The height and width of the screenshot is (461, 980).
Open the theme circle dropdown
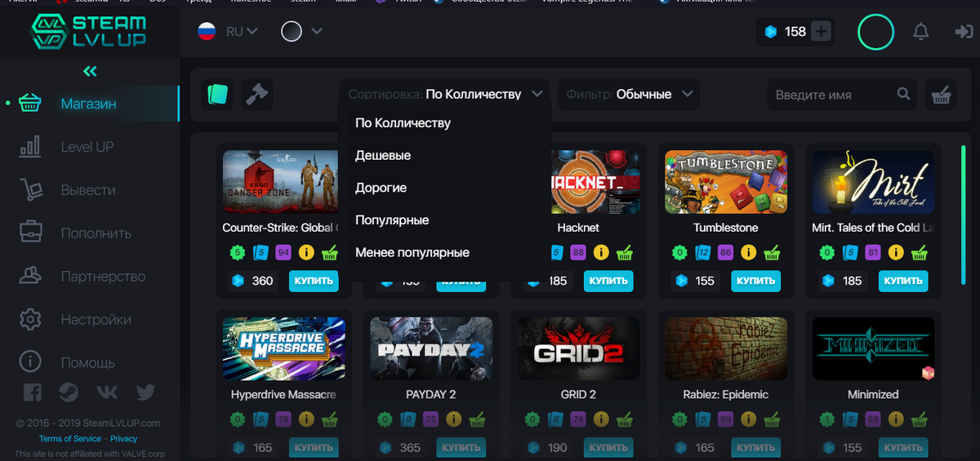pos(302,32)
